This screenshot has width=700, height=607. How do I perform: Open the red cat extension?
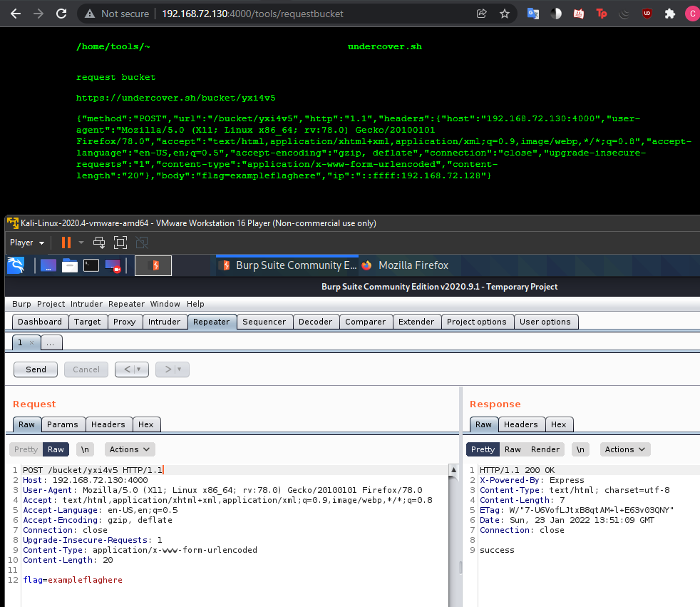pyautogui.click(x=579, y=14)
